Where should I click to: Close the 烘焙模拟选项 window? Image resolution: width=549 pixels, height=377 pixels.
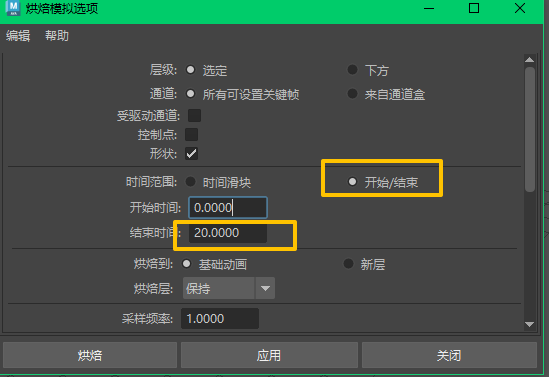tap(520, 8)
